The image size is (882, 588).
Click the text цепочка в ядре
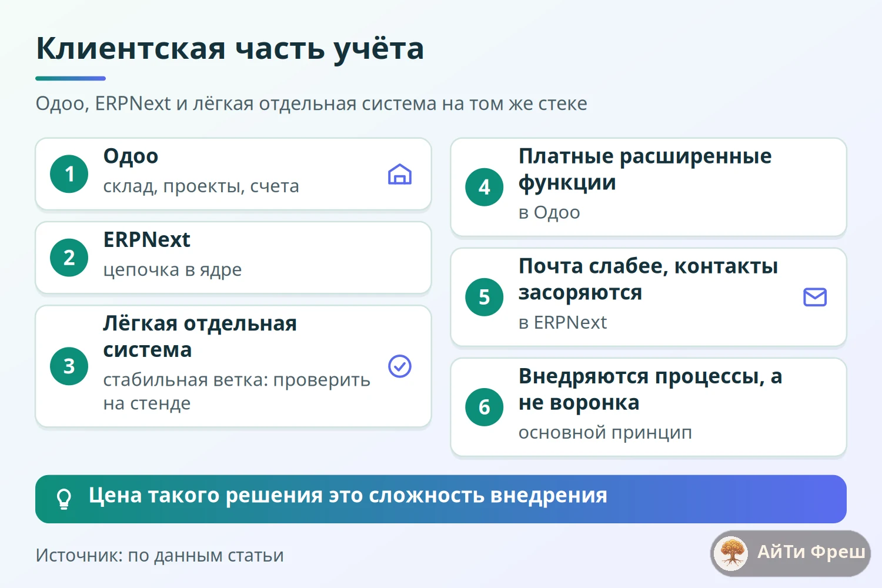(172, 270)
